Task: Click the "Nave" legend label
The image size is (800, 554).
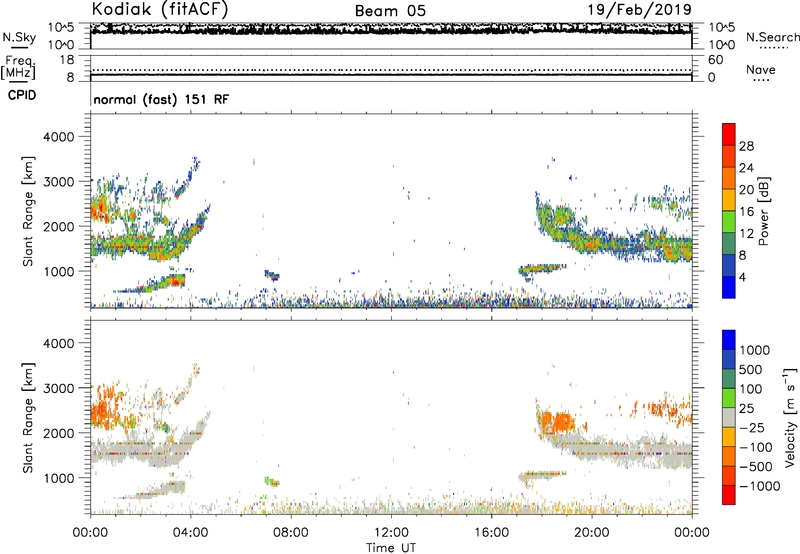Action: [x=761, y=69]
